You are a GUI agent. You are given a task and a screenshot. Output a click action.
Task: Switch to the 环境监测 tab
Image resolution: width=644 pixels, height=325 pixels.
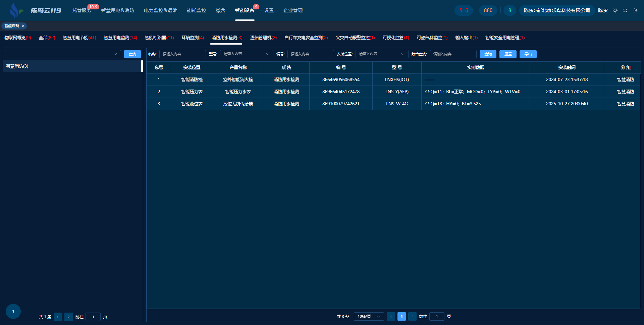[x=193, y=38]
